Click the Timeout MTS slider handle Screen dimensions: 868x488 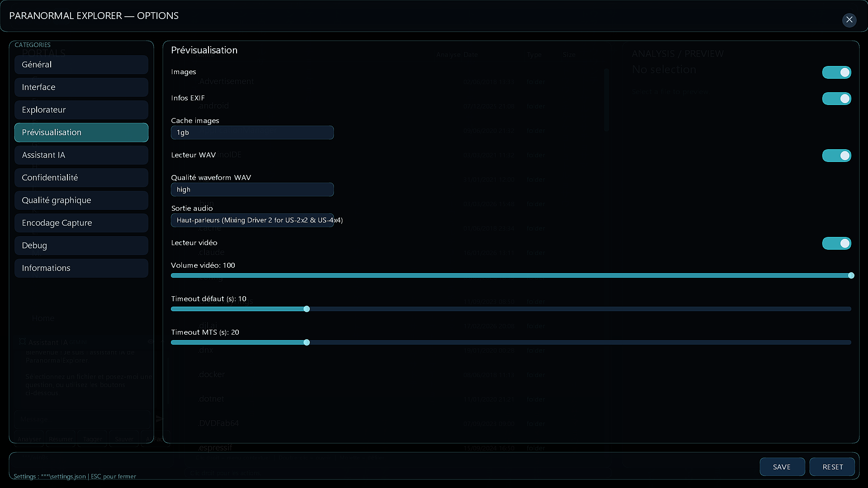(x=307, y=342)
